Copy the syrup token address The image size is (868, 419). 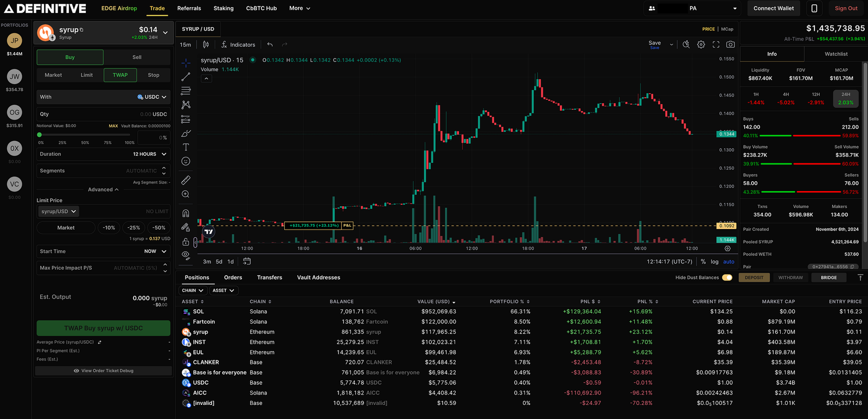[82, 30]
